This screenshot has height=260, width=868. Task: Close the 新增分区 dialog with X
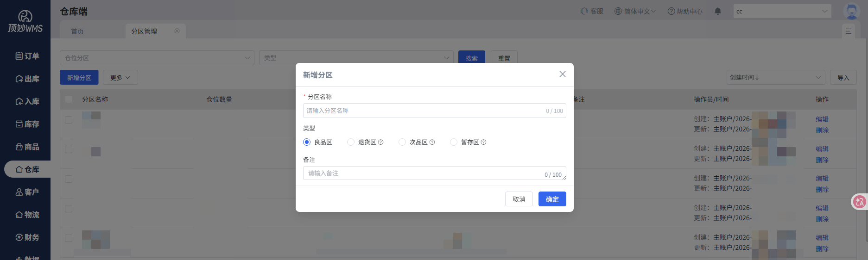click(x=562, y=74)
